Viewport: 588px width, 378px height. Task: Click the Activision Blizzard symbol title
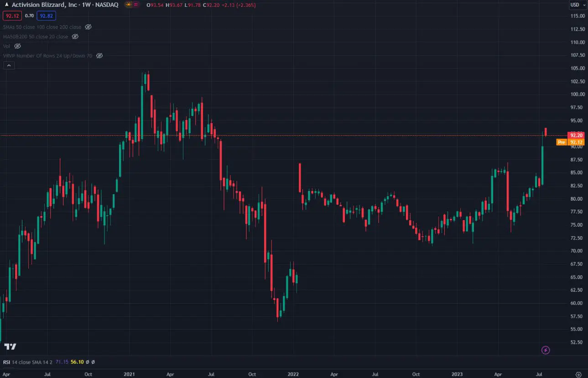(x=65, y=5)
